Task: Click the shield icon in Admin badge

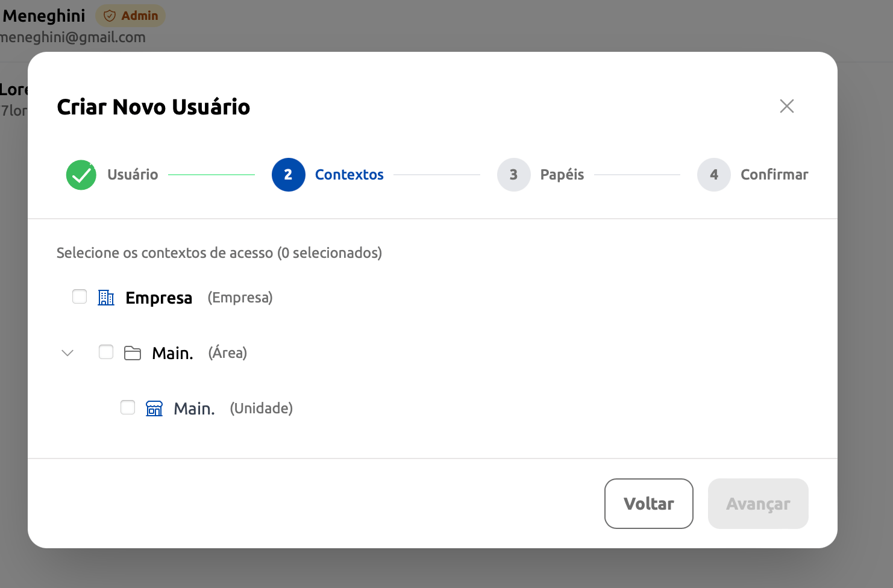Action: [x=110, y=16]
